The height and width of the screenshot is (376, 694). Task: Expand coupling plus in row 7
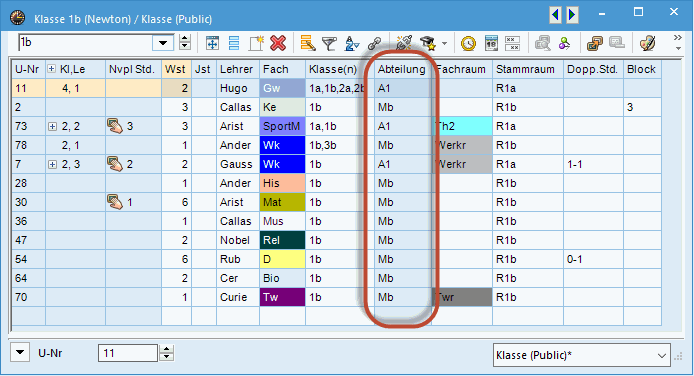point(52,165)
